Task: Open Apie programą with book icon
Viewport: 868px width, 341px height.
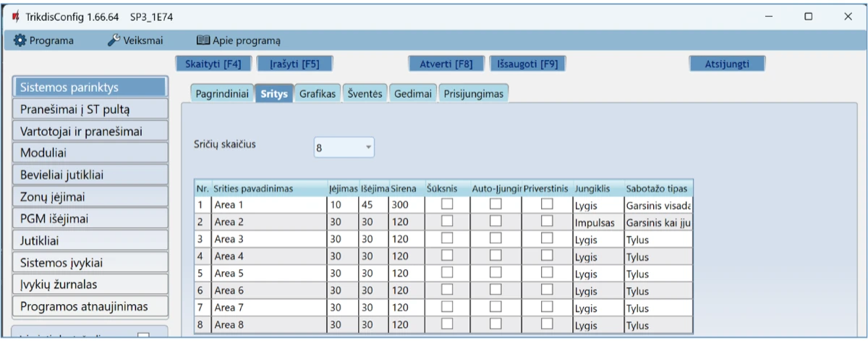Action: click(x=239, y=41)
